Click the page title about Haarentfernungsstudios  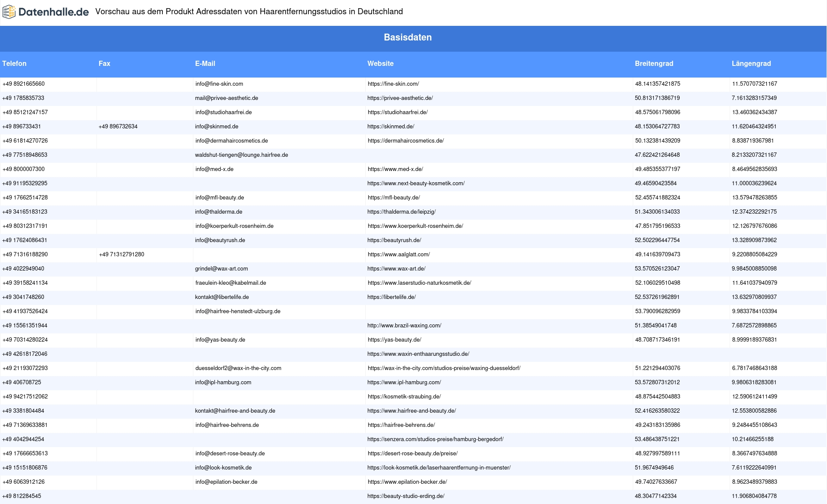[249, 12]
